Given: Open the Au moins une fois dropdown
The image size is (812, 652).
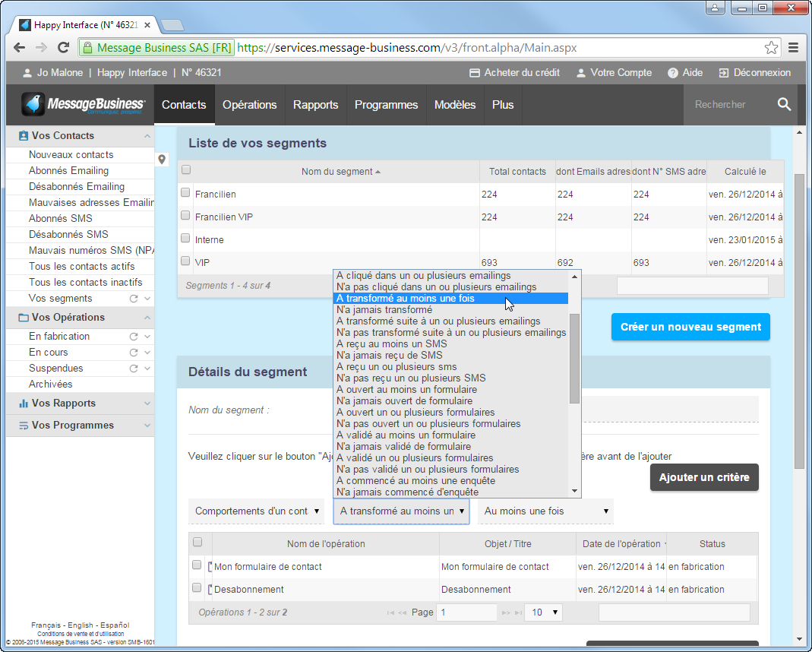Looking at the screenshot, I should pos(545,511).
